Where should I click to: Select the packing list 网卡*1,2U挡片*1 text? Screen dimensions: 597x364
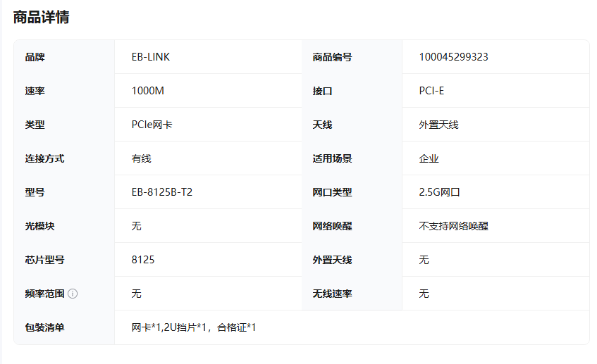pyautogui.click(x=168, y=328)
